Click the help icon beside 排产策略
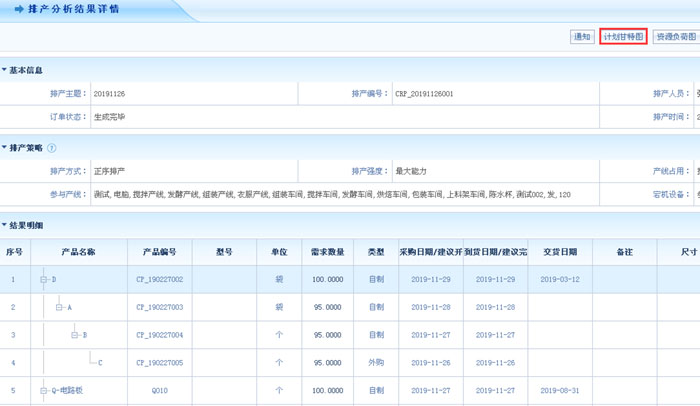Image resolution: width=700 pixels, height=406 pixels. pyautogui.click(x=52, y=148)
